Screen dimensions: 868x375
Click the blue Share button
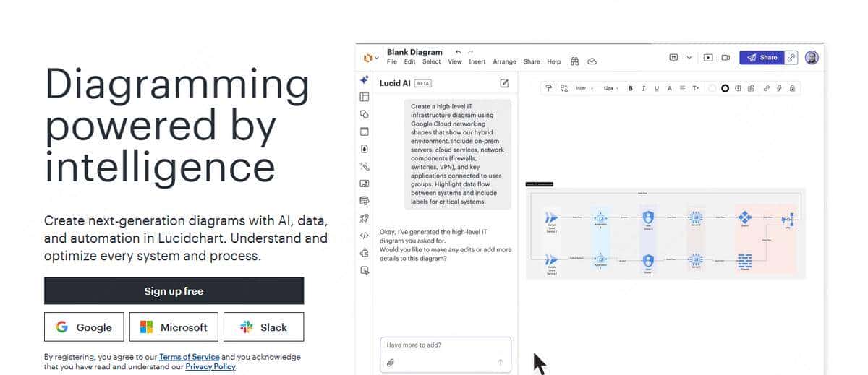coord(762,58)
